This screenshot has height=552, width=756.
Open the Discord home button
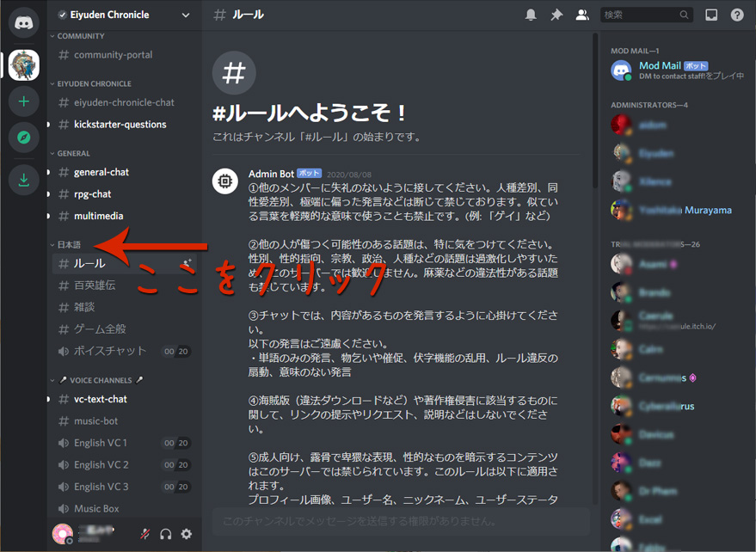click(x=23, y=22)
